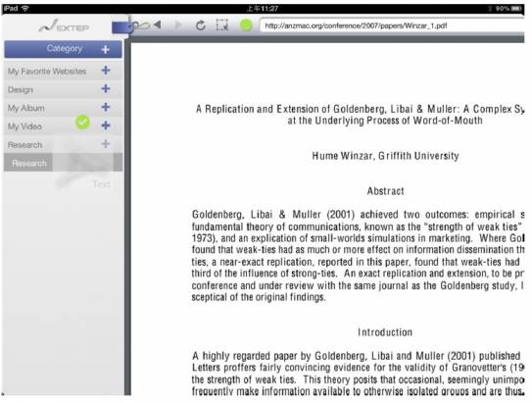Toggle the green checkmark on My Video

pyautogui.click(x=82, y=123)
